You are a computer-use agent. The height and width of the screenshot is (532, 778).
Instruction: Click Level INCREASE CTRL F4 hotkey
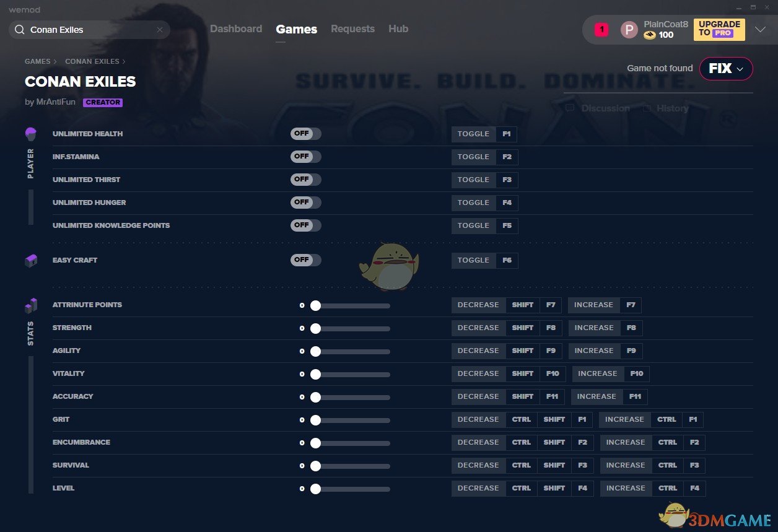[x=652, y=488]
